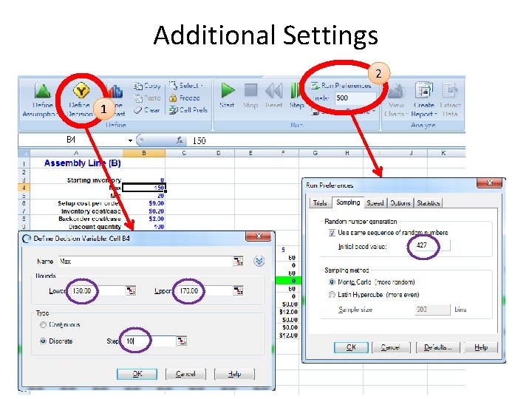Image resolution: width=532 pixels, height=399 pixels.
Task: Click Create Report icon
Action: pyautogui.click(x=424, y=90)
